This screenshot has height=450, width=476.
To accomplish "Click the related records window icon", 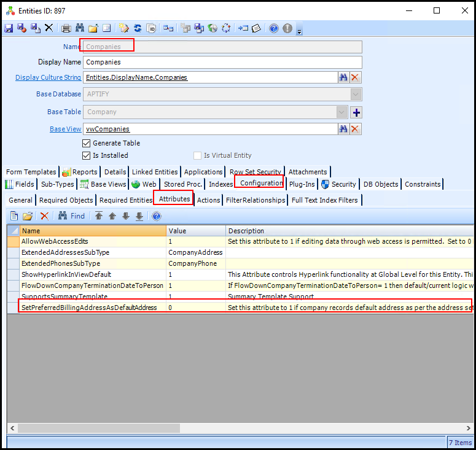I will tap(168, 28).
